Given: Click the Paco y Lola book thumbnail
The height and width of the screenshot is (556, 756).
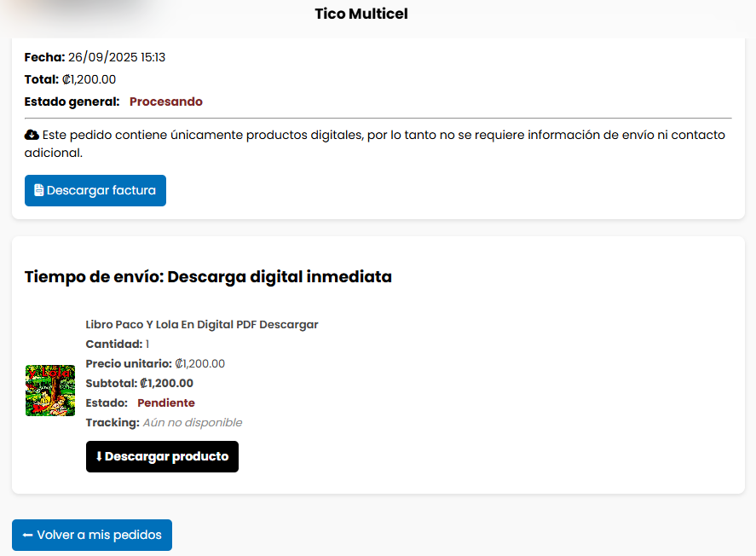Looking at the screenshot, I should point(50,391).
